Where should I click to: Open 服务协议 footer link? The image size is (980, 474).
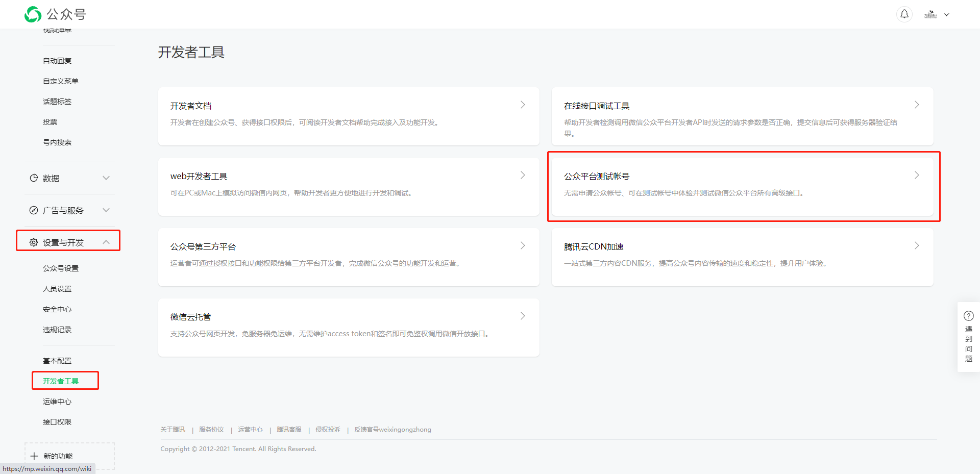click(x=211, y=430)
